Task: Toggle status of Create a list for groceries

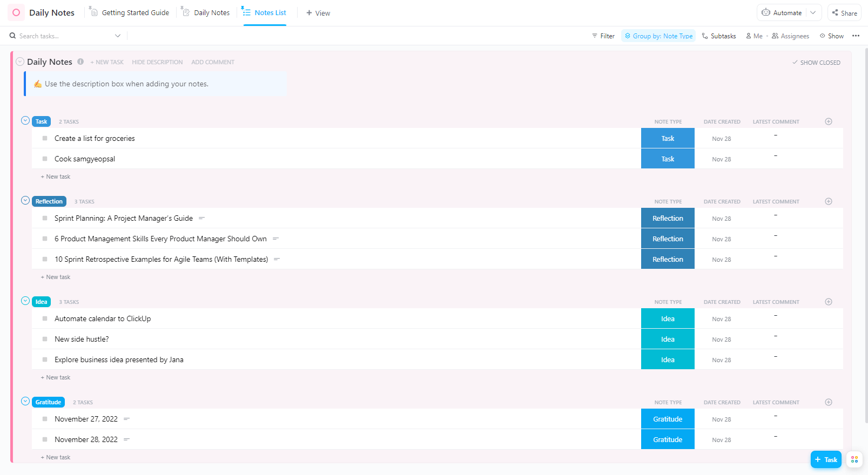Action: [x=45, y=138]
